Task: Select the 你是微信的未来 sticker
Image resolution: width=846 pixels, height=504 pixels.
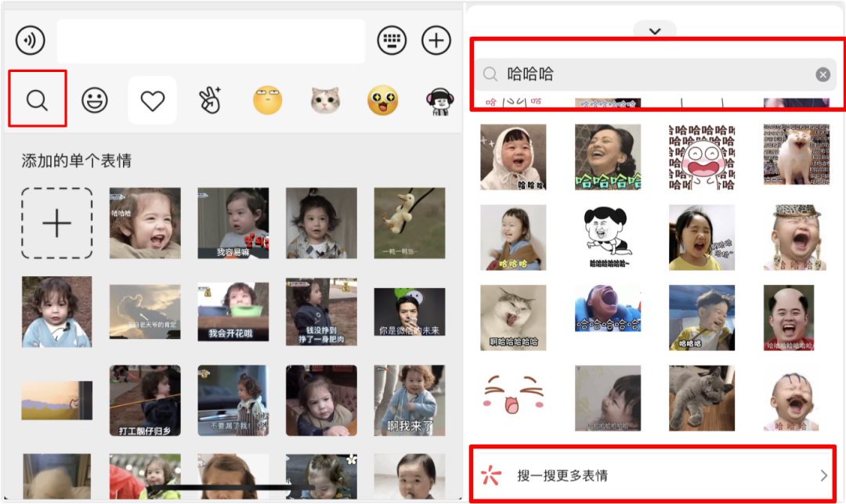Action: click(x=410, y=311)
